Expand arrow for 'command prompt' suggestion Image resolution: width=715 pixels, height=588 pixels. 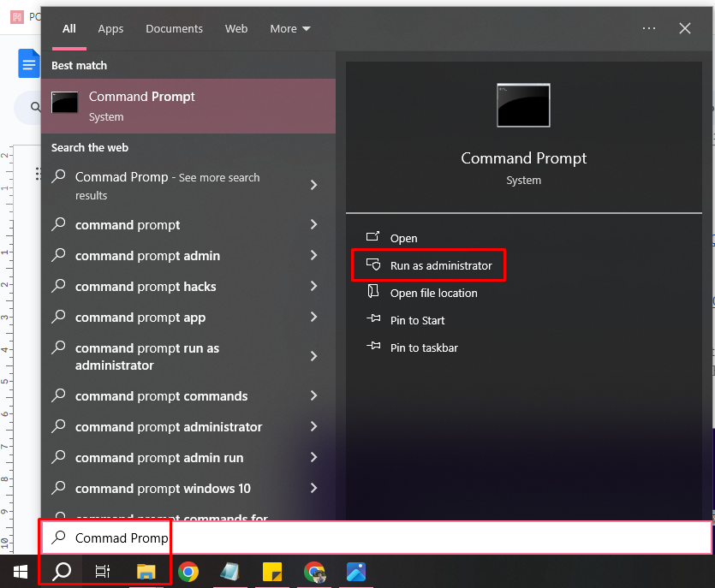313,224
